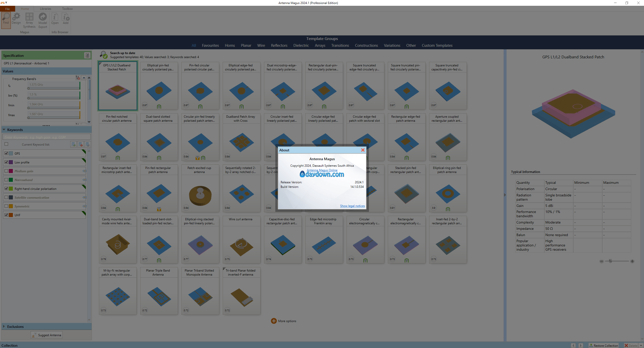Check the Symmetric keyword
The width and height of the screenshot is (644, 348).
6,206
